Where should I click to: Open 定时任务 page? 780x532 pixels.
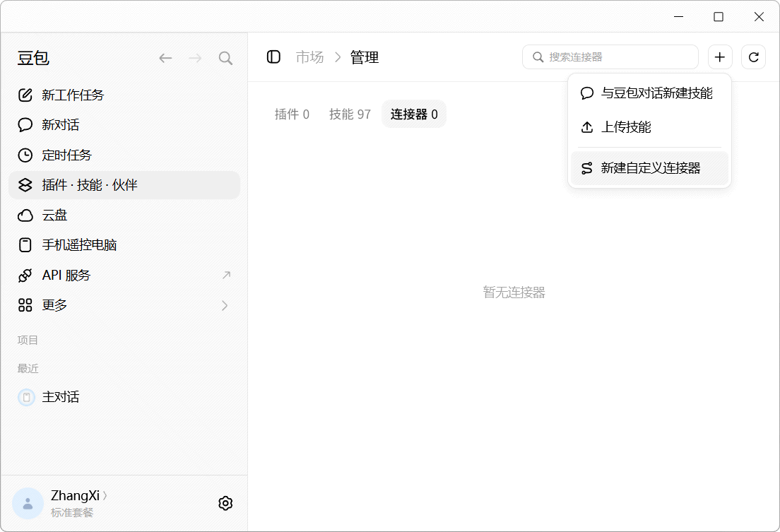click(124, 155)
